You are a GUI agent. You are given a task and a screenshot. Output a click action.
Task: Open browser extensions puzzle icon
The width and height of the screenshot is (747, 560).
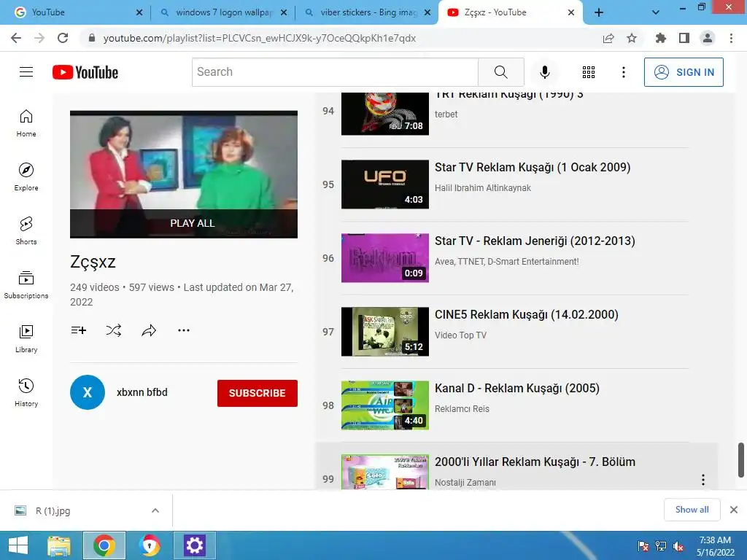660,38
